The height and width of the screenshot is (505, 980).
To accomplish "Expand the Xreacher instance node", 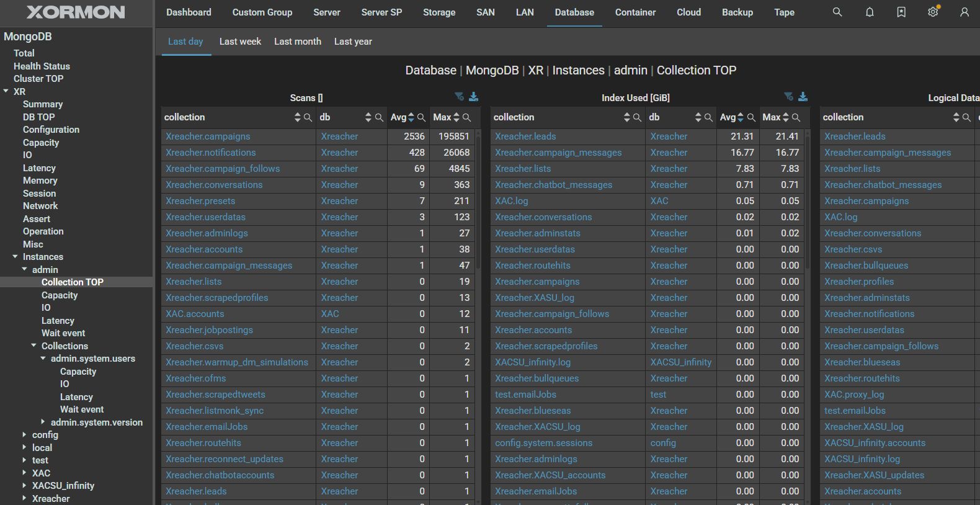I will (24, 498).
